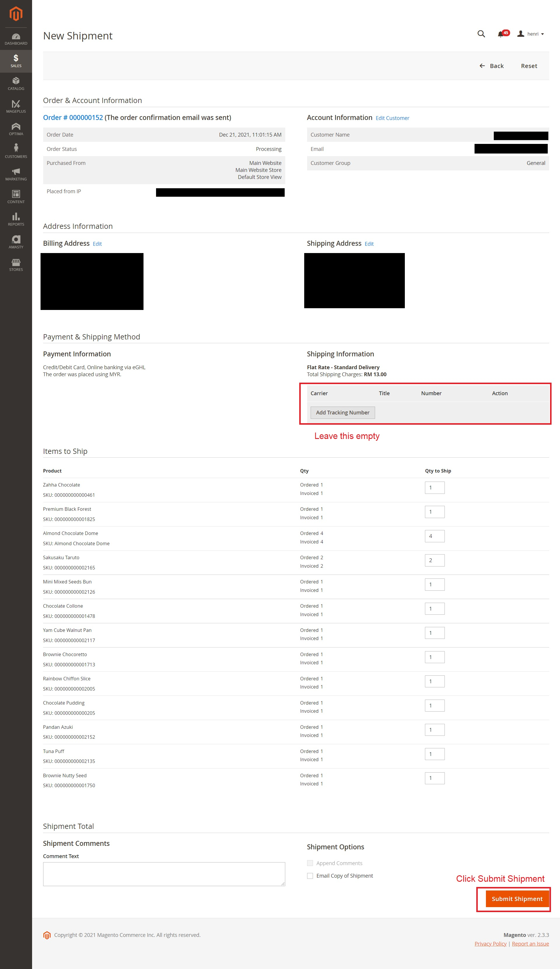Open the Stores sidebar icon
The image size is (560, 969).
[x=16, y=264]
